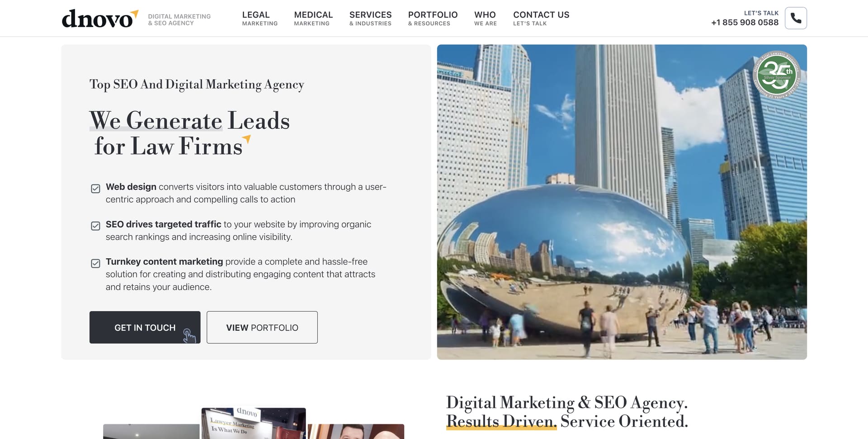Click the dnovo logo
The image size is (868, 439).
click(100, 19)
